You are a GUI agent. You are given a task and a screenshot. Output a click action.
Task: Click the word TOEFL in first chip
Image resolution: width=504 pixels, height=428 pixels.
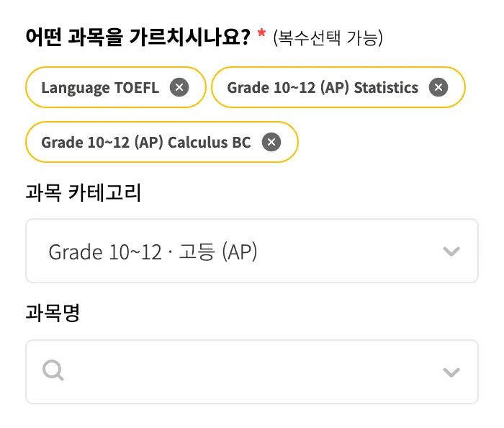[136, 88]
